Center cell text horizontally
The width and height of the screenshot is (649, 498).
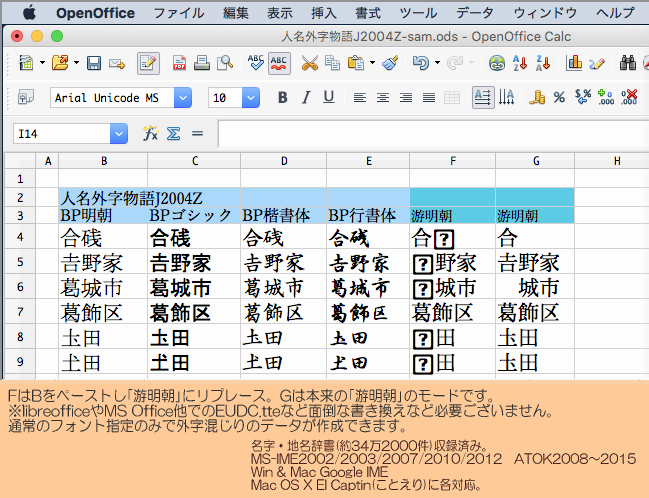pos(383,98)
